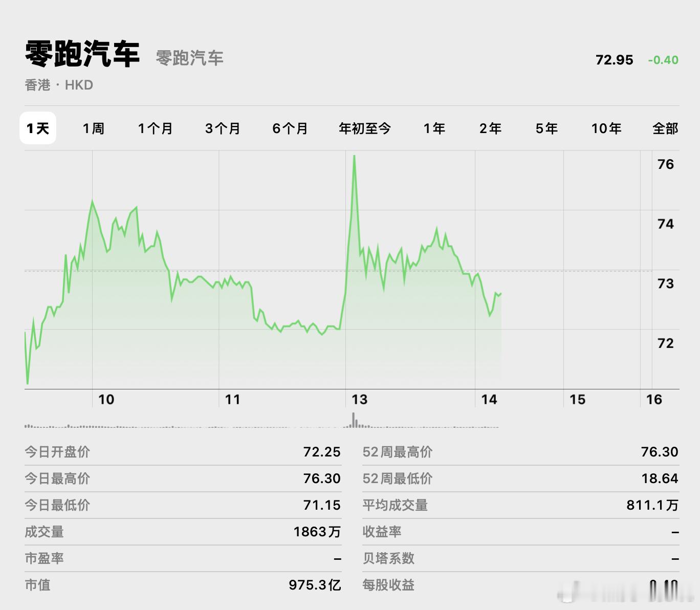700x610 pixels.
Task: Click the average volume value 811.1万
Action: point(652,505)
